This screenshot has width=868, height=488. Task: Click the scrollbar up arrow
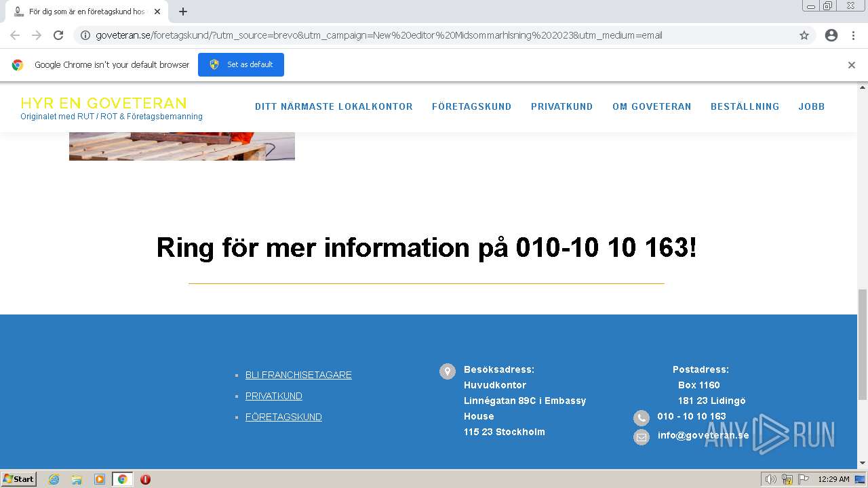pyautogui.click(x=863, y=87)
